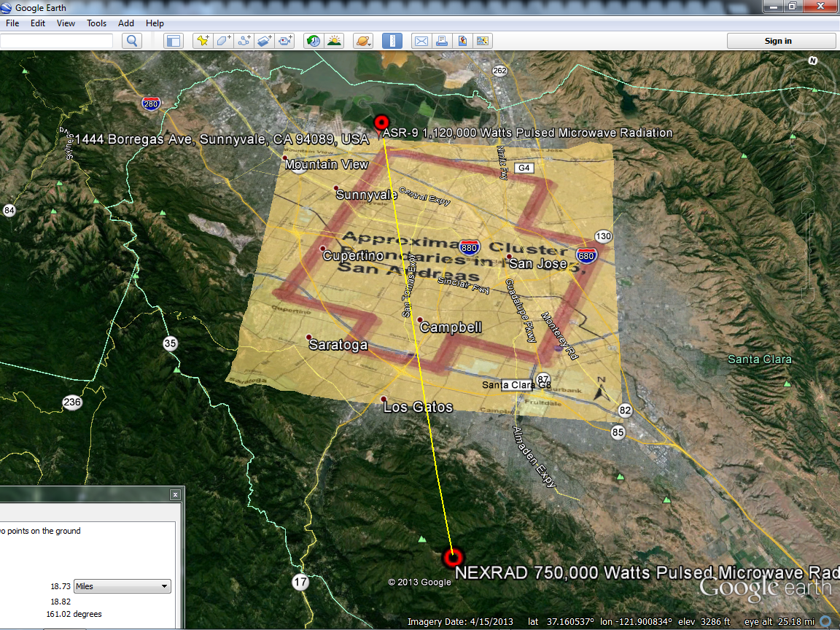Screen dimensions: 840x630
Task: Click the Add Image Overlay icon
Action: [264, 41]
